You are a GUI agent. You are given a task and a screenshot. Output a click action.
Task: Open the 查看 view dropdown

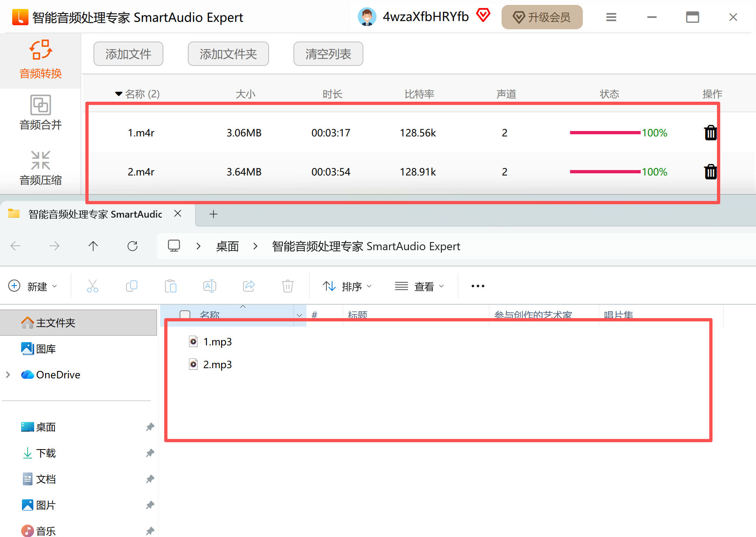(x=419, y=286)
